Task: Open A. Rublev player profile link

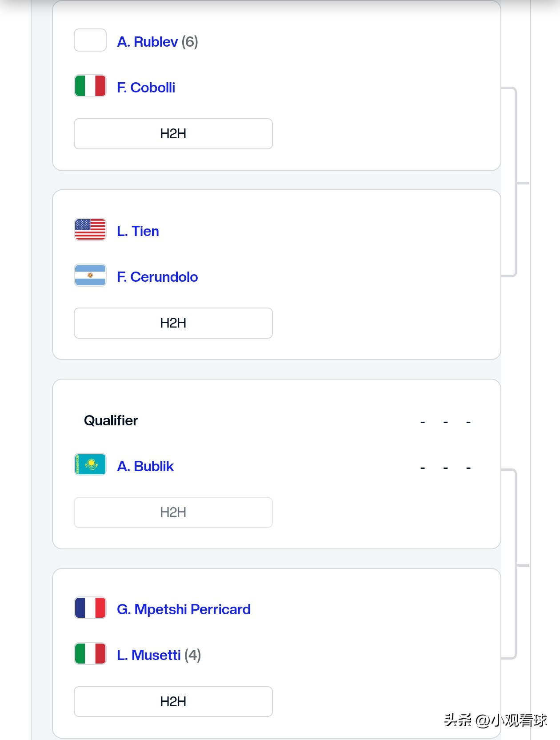Action: tap(147, 42)
